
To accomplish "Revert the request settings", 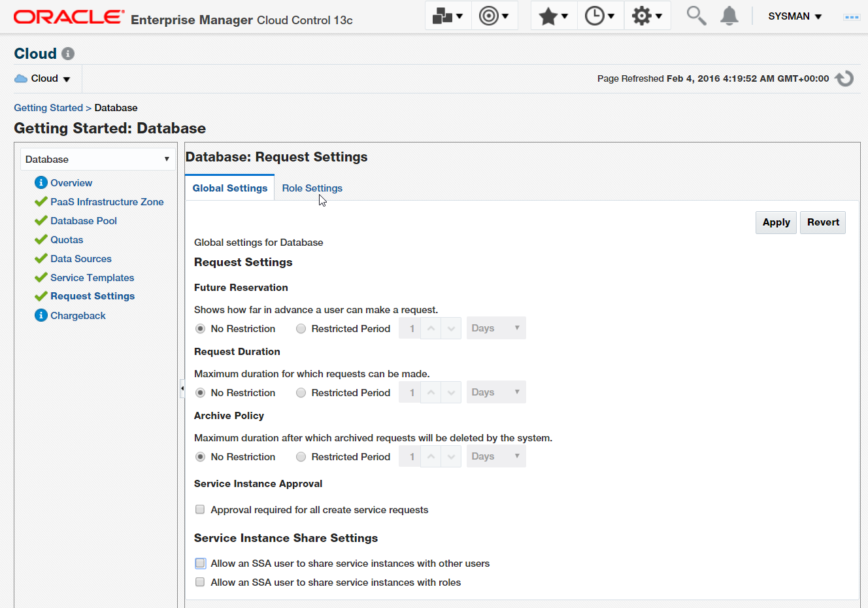I will (823, 222).
